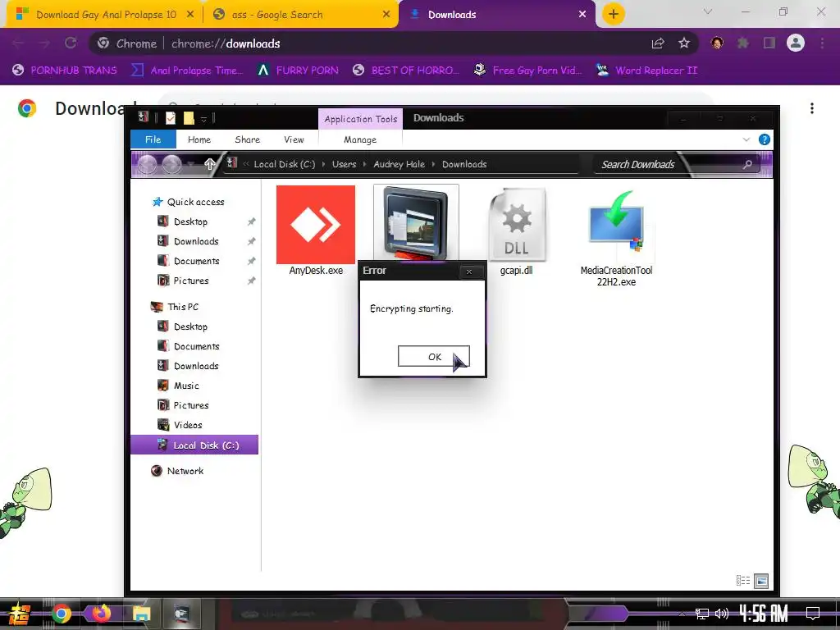Select the highlighted monitor-shaped file thumbnail
Screen dimensions: 840x630
coord(416,223)
